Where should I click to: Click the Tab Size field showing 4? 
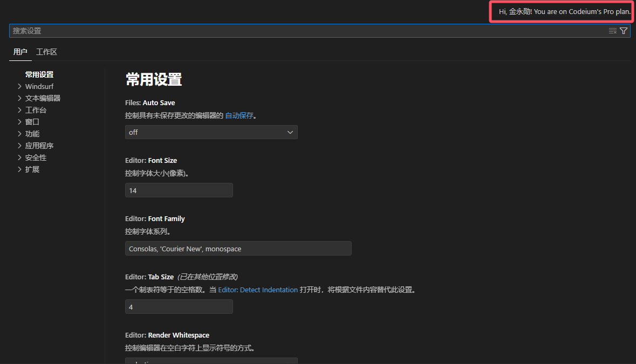(179, 307)
